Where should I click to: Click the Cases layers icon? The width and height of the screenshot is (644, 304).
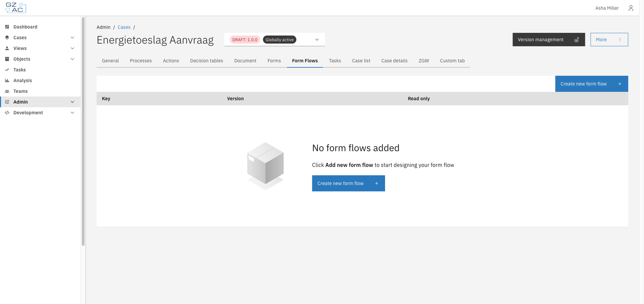coord(7,38)
